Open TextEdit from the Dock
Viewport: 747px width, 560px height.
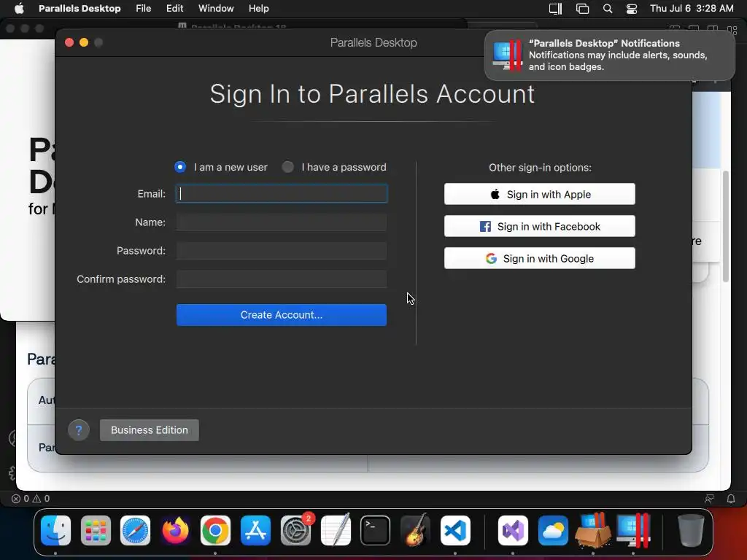pyautogui.click(x=336, y=531)
